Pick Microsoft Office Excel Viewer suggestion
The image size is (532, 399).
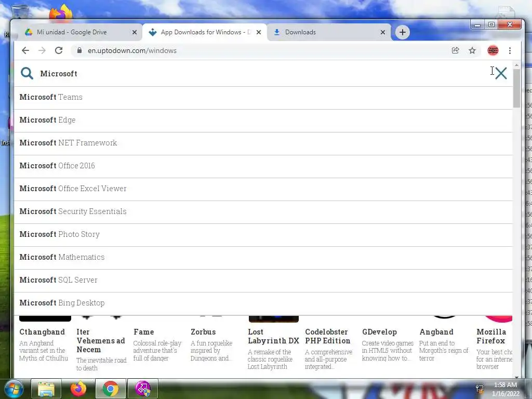[x=263, y=189]
